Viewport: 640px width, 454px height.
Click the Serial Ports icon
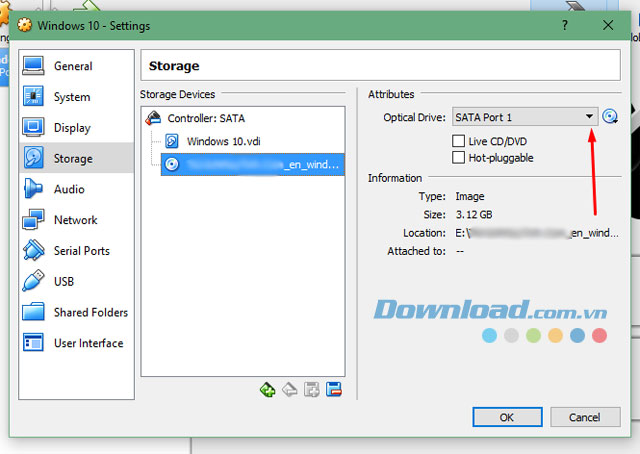pyautogui.click(x=33, y=250)
